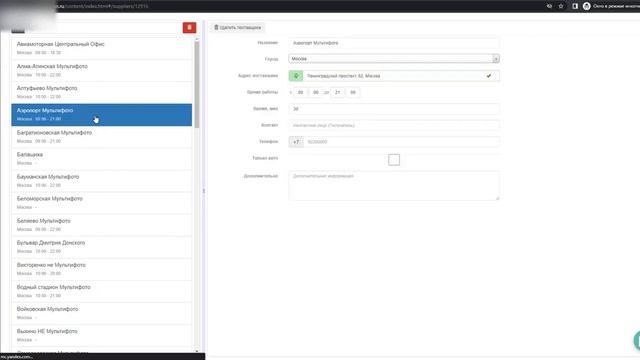Select 'Беляево Мультифото' in the list

coord(102,225)
